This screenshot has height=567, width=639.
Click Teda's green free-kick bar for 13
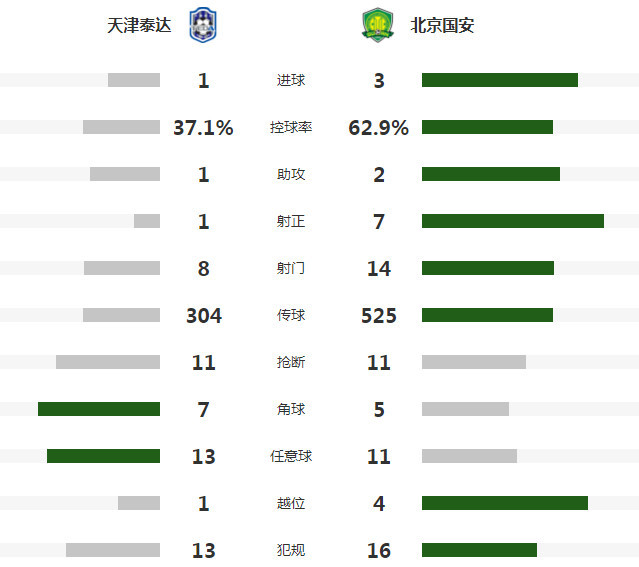pos(104,456)
